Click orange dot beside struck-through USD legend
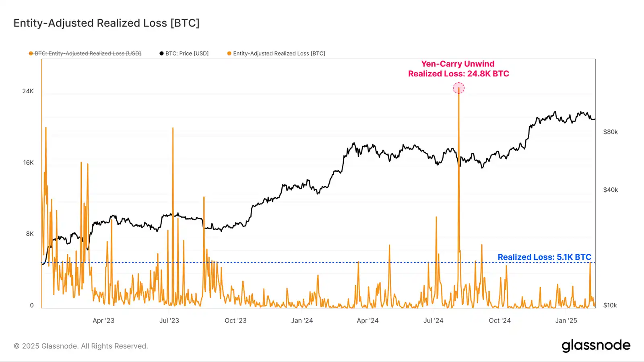 coord(31,53)
